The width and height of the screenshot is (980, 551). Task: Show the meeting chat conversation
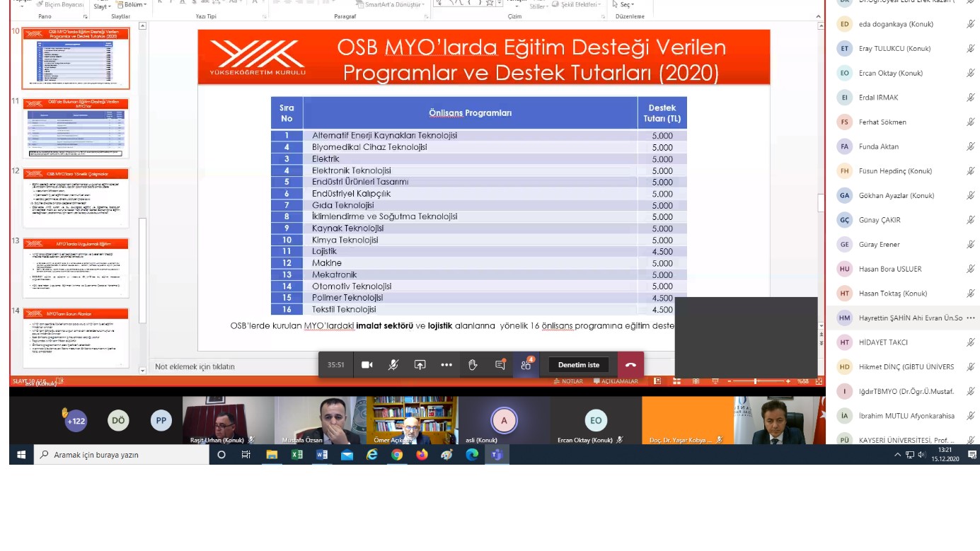click(x=500, y=365)
